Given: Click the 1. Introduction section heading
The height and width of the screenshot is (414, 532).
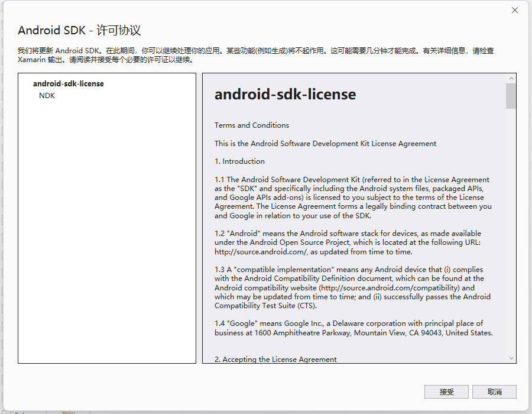Looking at the screenshot, I should tap(239, 161).
